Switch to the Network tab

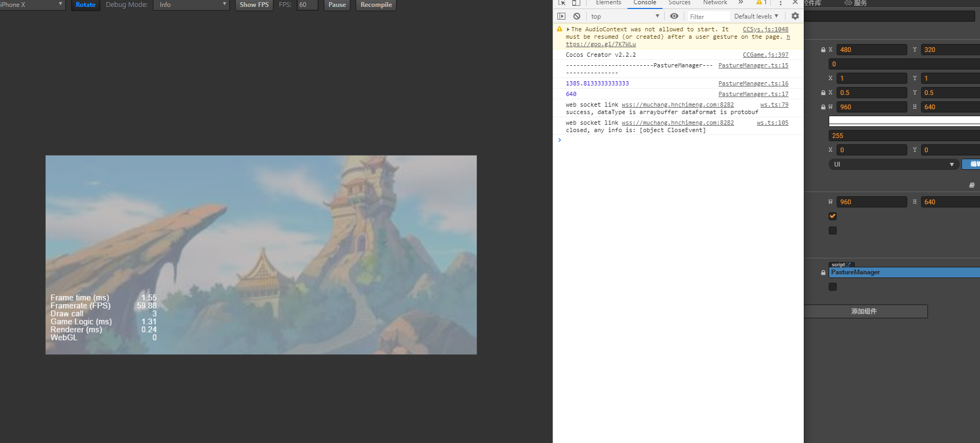(715, 3)
